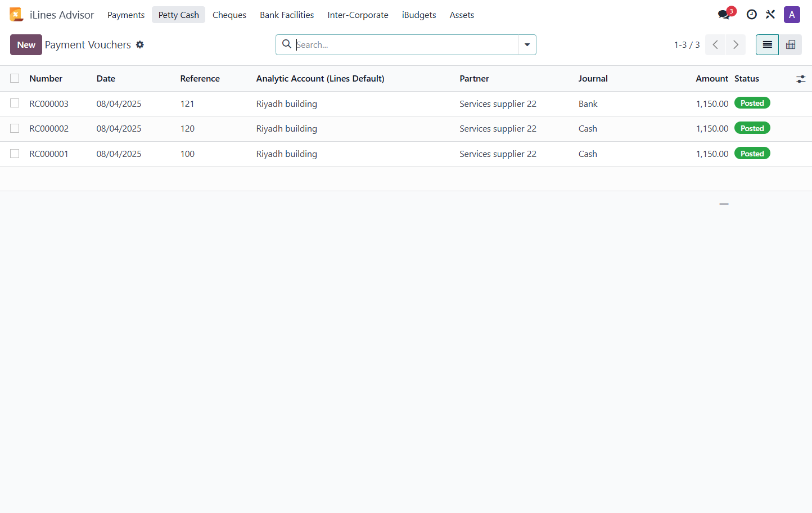Select the RC000003 row checkbox
812x513 pixels.
(x=15, y=103)
